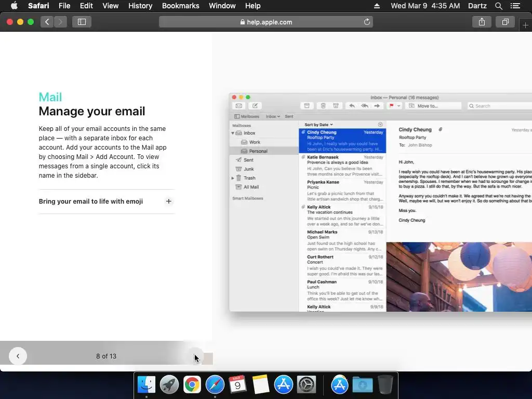Open the flag dropdown arrow

[x=399, y=106]
